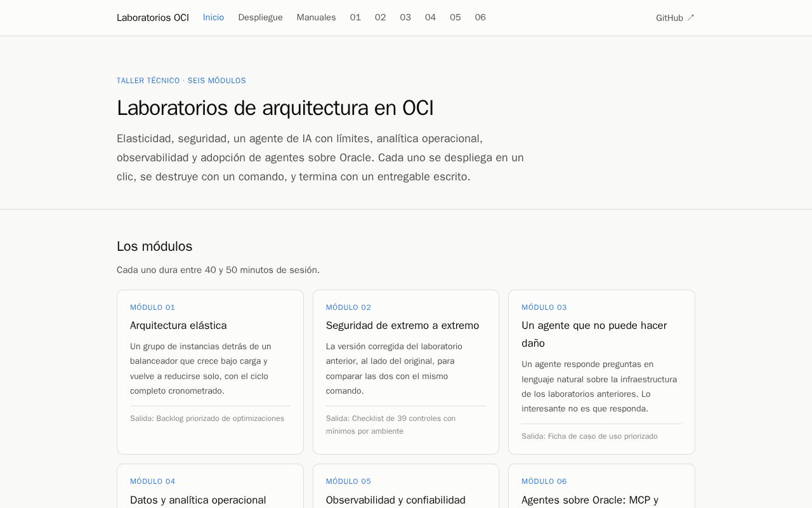Click the MÓDULO 06 label
The height and width of the screenshot is (508, 812).
[x=544, y=481]
